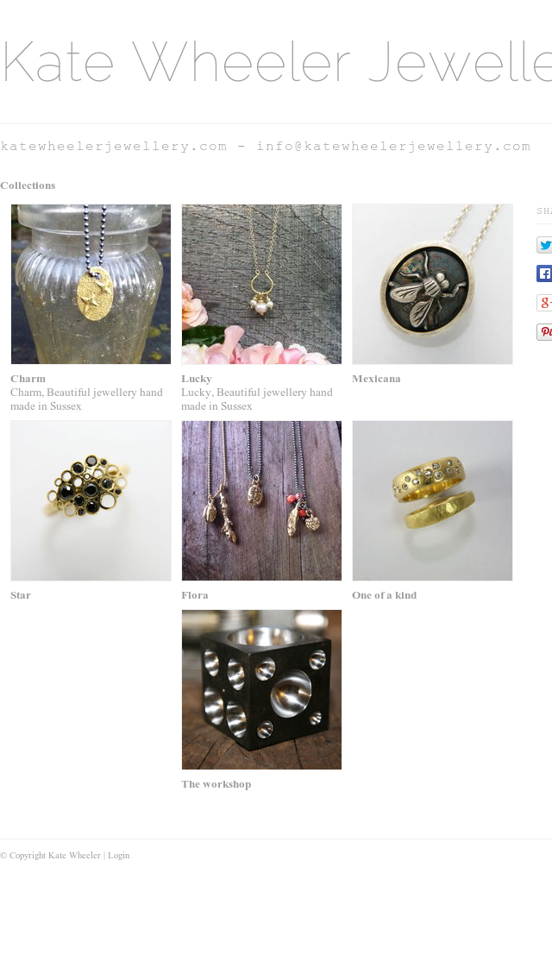Open the Mexicana fly pendant thumbnail
This screenshot has width=552, height=980.
[x=432, y=284]
